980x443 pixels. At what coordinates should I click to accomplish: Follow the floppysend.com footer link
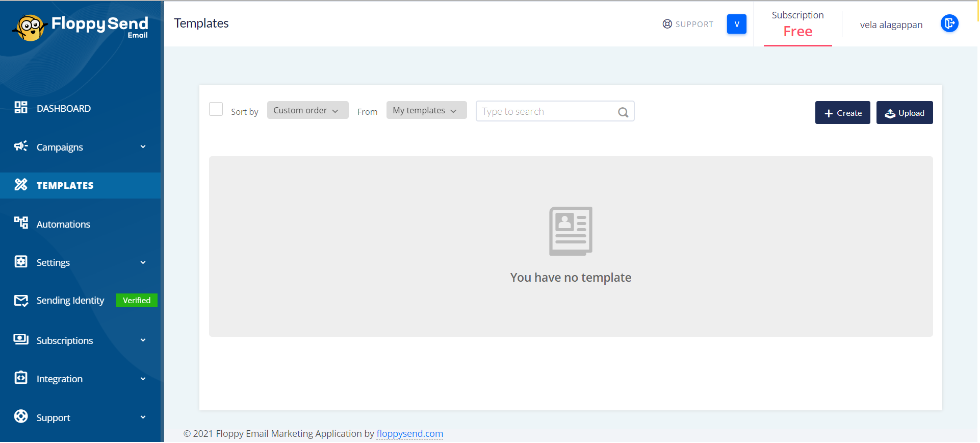[x=410, y=434]
